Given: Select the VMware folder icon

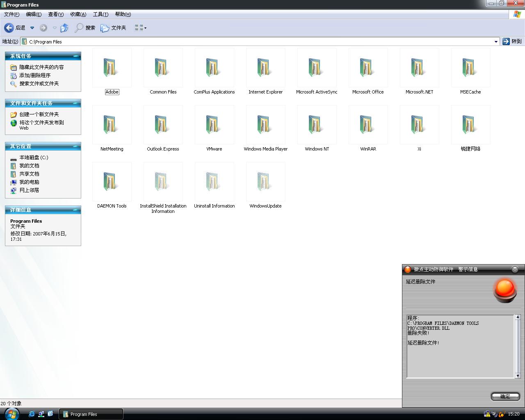Looking at the screenshot, I should [x=214, y=125].
